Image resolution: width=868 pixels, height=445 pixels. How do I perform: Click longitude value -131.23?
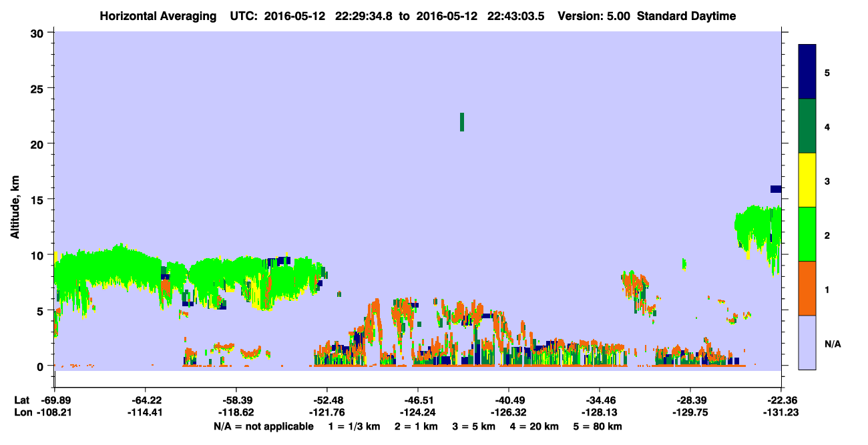point(781,413)
